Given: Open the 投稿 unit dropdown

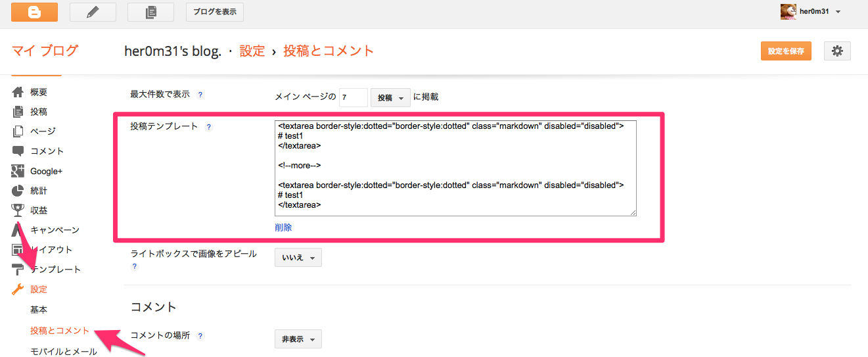Looking at the screenshot, I should pyautogui.click(x=391, y=97).
